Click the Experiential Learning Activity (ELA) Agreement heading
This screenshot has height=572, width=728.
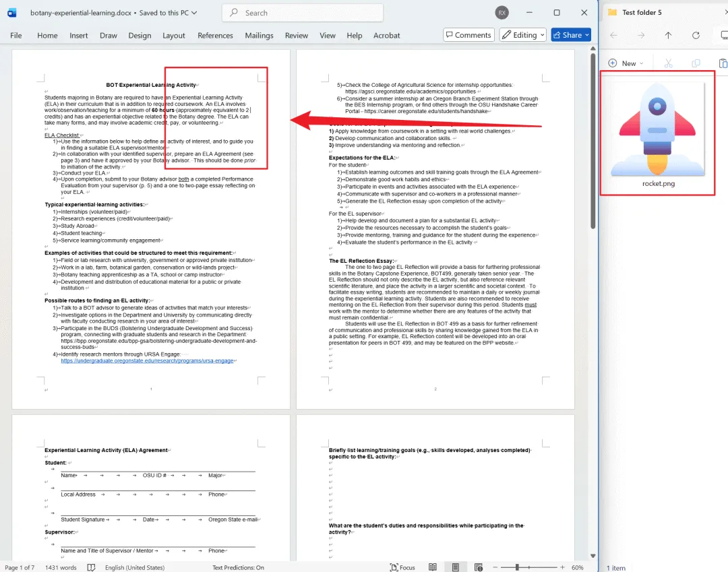click(x=106, y=450)
